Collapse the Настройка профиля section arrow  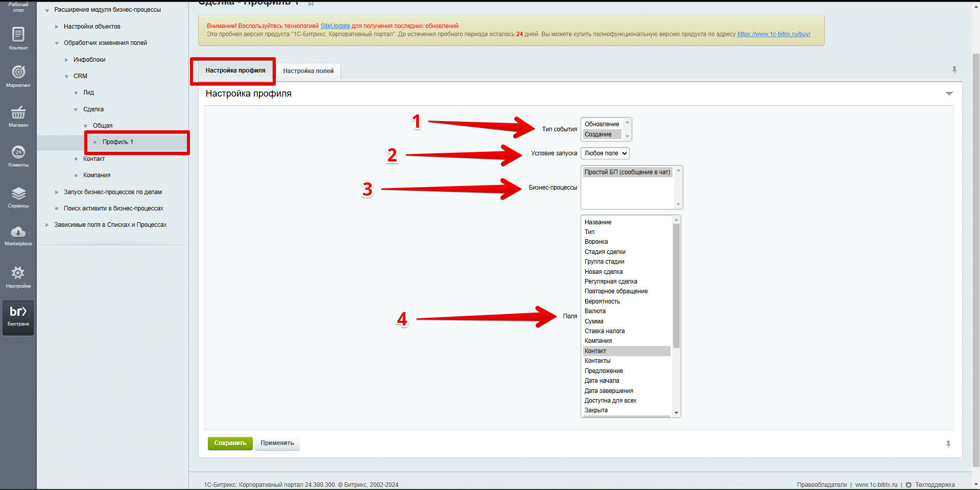point(949,94)
